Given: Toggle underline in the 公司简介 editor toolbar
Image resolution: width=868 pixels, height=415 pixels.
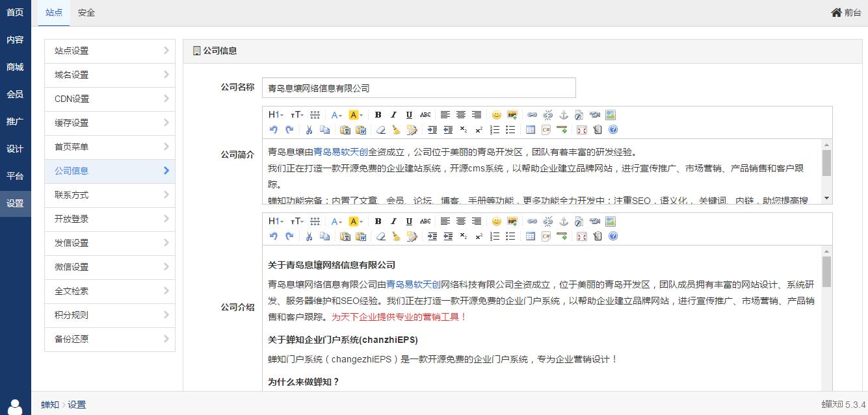Looking at the screenshot, I should (409, 115).
